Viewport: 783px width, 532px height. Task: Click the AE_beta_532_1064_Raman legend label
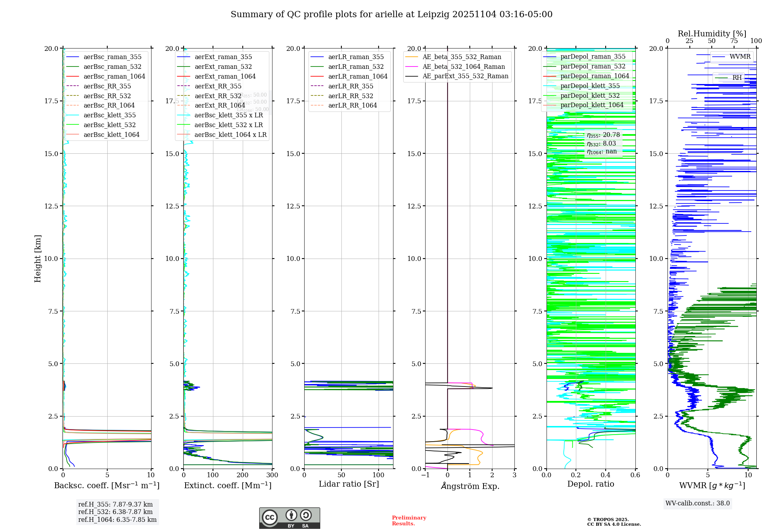pos(464,66)
